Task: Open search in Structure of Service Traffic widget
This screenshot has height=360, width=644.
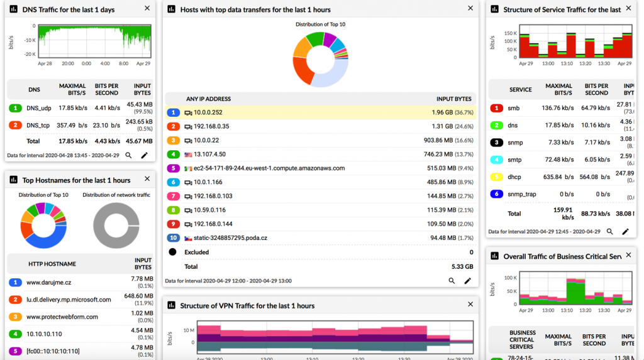Action: [610, 231]
